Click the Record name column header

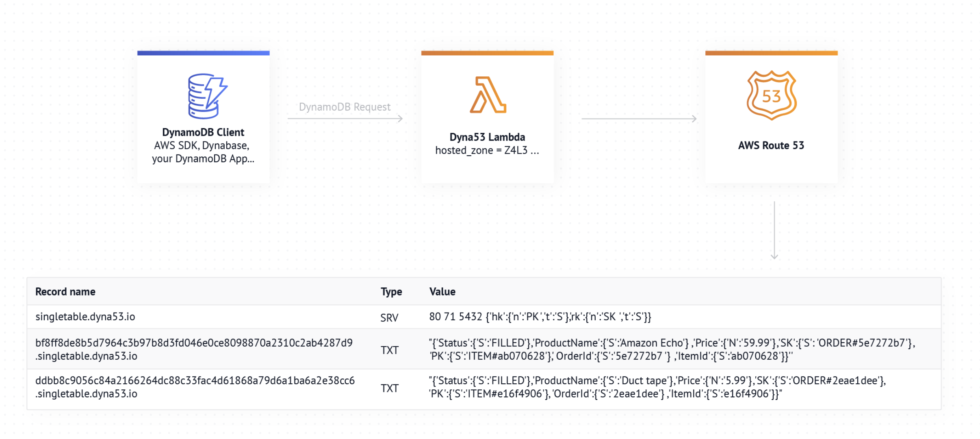pos(65,291)
